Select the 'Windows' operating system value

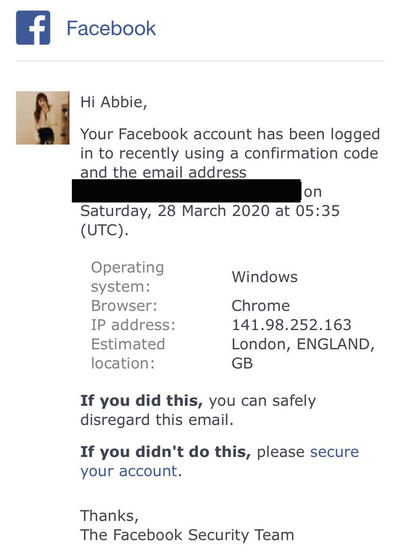click(264, 277)
